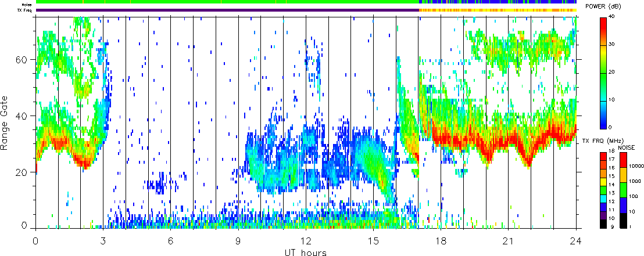The height and width of the screenshot is (256, 644).
Task: Click the small "TX Freq" label beside top strip
Action: (25, 10)
